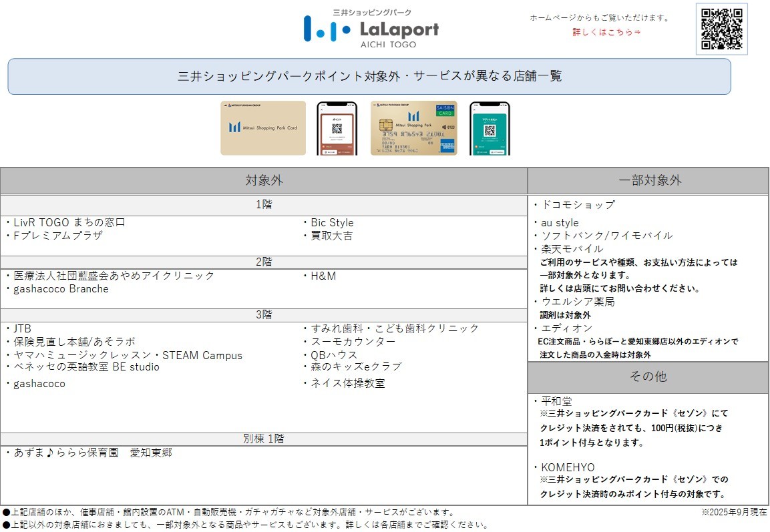Select the その他 section header

[x=648, y=376]
